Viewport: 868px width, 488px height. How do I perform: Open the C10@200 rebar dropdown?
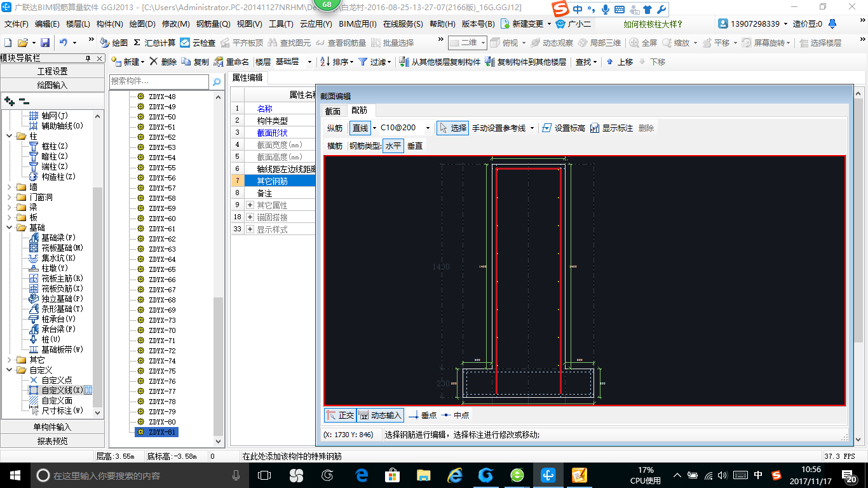[x=428, y=128]
